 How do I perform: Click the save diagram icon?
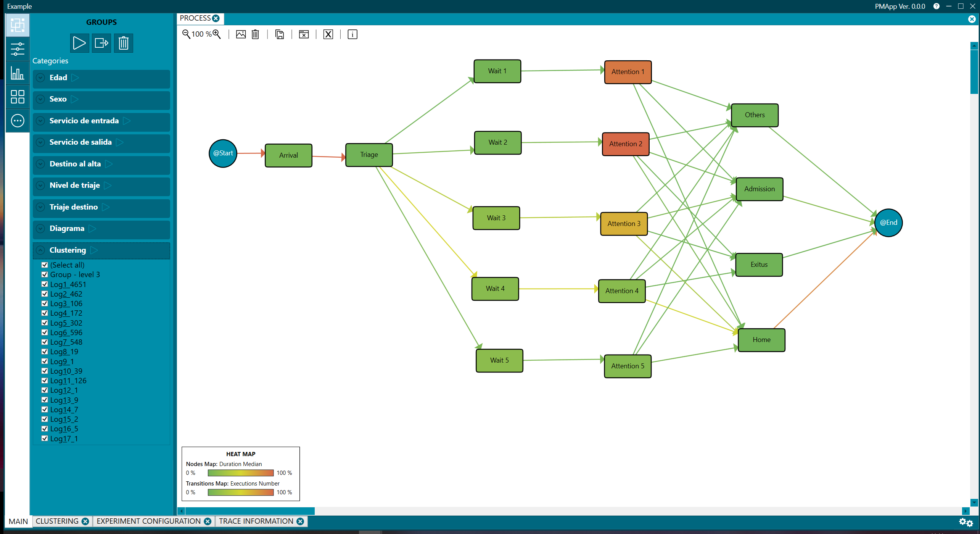pos(280,34)
